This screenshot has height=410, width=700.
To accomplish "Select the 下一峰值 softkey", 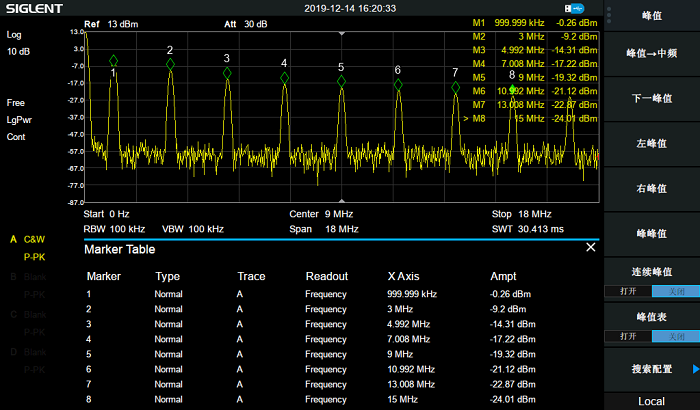I will (652, 99).
